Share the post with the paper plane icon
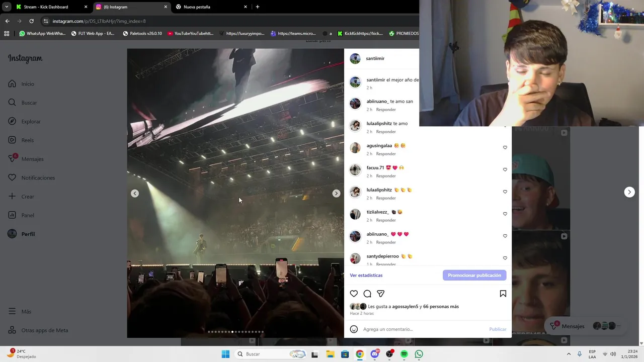Screen dimensions: 644x362 pos(381,294)
